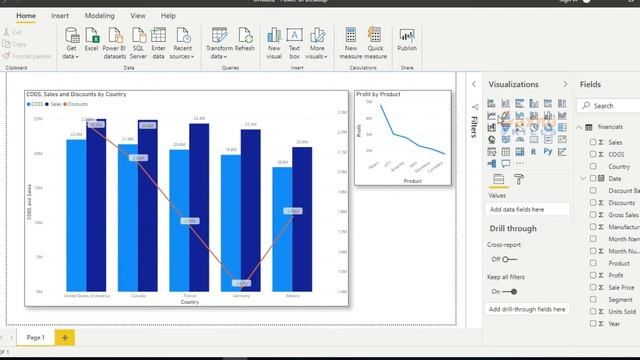
Task: Open the Format paint roller tab
Action: click(519, 179)
